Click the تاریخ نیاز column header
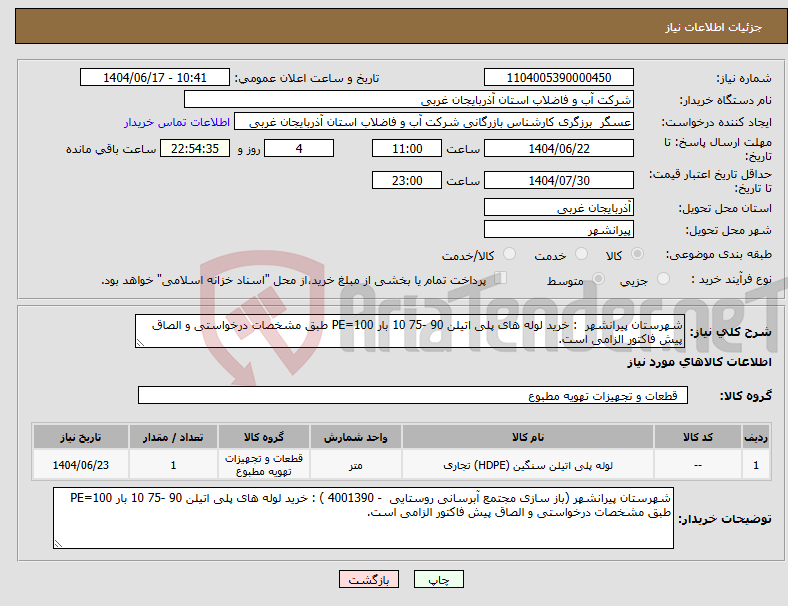This screenshot has width=788, height=606. (80, 437)
